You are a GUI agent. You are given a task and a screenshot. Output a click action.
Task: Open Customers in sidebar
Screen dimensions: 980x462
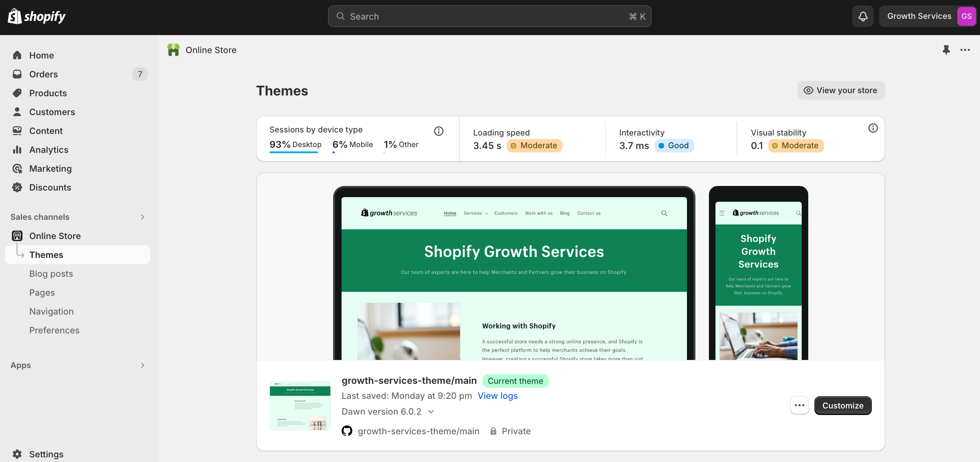[78, 112]
